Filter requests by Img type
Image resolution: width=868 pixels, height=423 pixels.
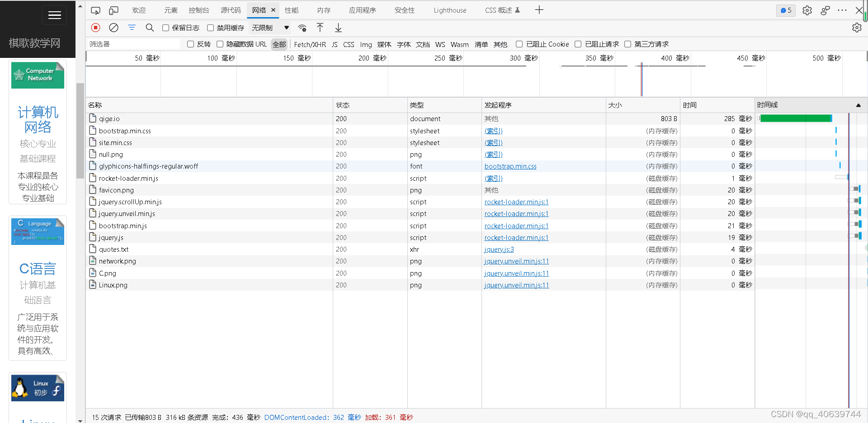(x=366, y=44)
